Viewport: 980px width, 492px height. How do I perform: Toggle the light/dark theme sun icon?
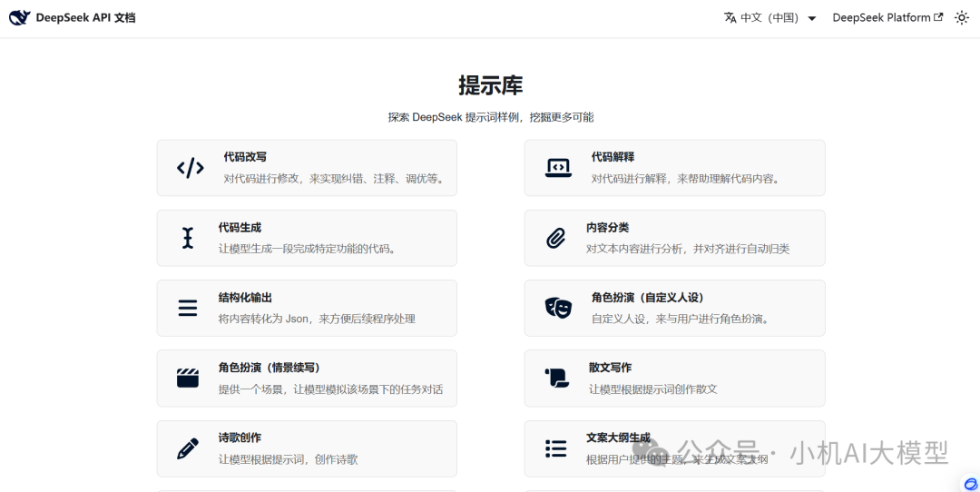pos(962,17)
